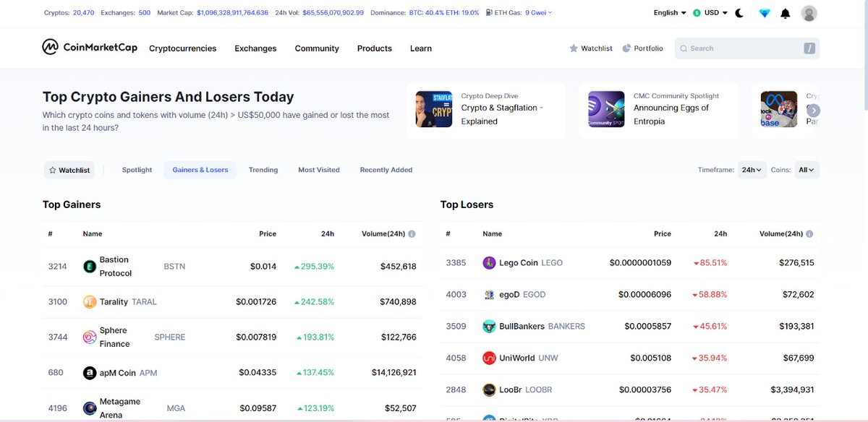Open the Products menu
Image resolution: width=868 pixels, height=422 pixels.
(375, 48)
